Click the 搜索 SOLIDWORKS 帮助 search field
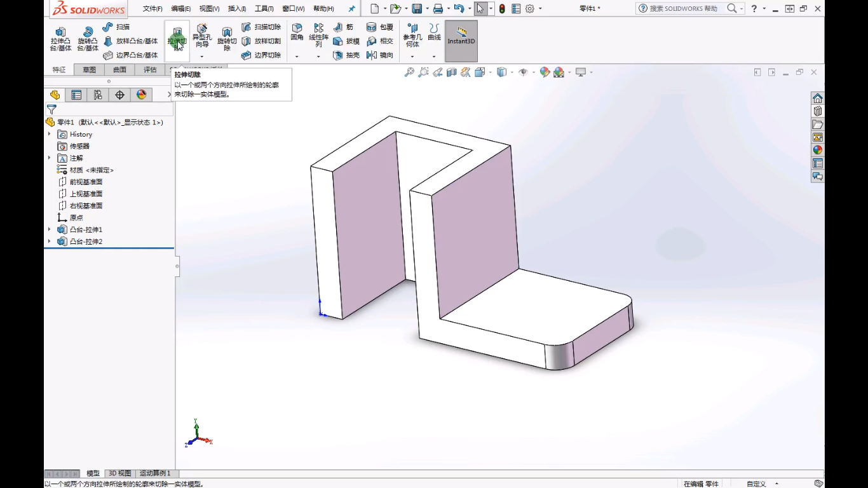 click(684, 8)
